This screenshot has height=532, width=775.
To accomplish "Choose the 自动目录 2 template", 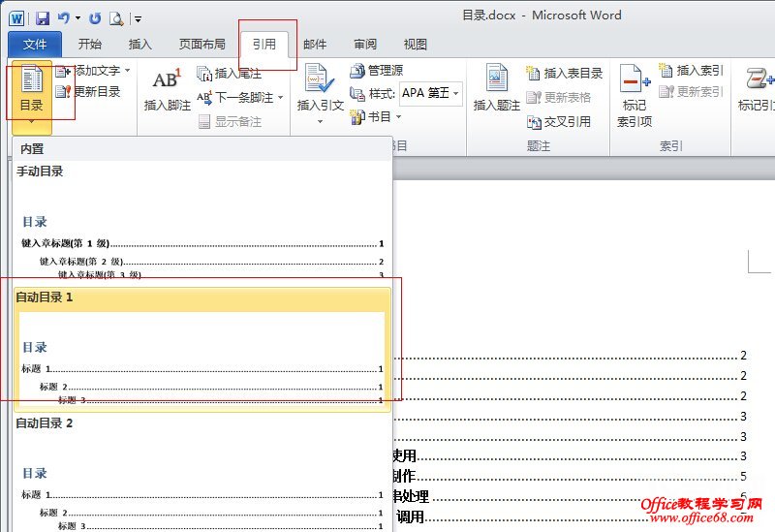I will click(202, 474).
